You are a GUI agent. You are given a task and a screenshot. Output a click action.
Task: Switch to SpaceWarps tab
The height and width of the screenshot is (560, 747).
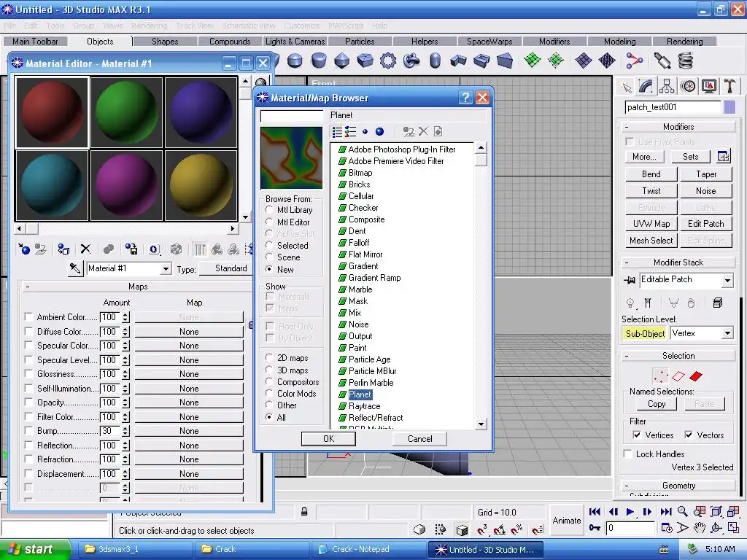[489, 42]
